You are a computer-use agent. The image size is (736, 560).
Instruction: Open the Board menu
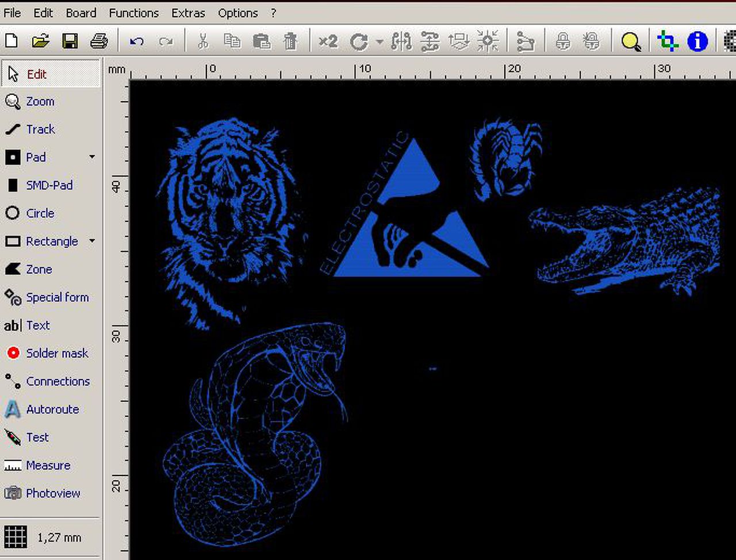tap(81, 13)
